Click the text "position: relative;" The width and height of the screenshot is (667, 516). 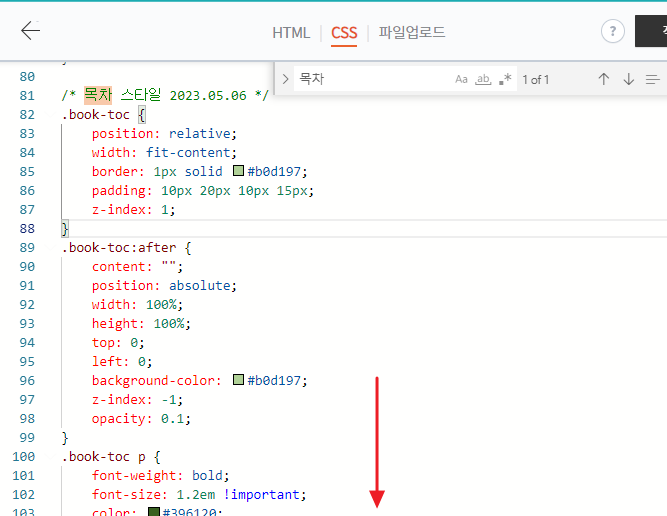[164, 134]
